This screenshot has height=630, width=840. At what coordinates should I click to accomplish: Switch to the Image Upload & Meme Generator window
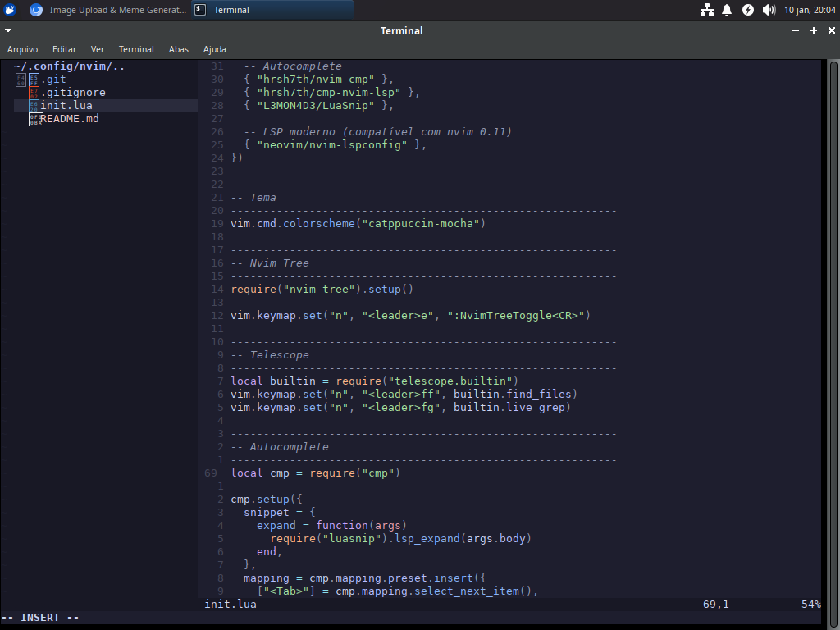pyautogui.click(x=108, y=10)
